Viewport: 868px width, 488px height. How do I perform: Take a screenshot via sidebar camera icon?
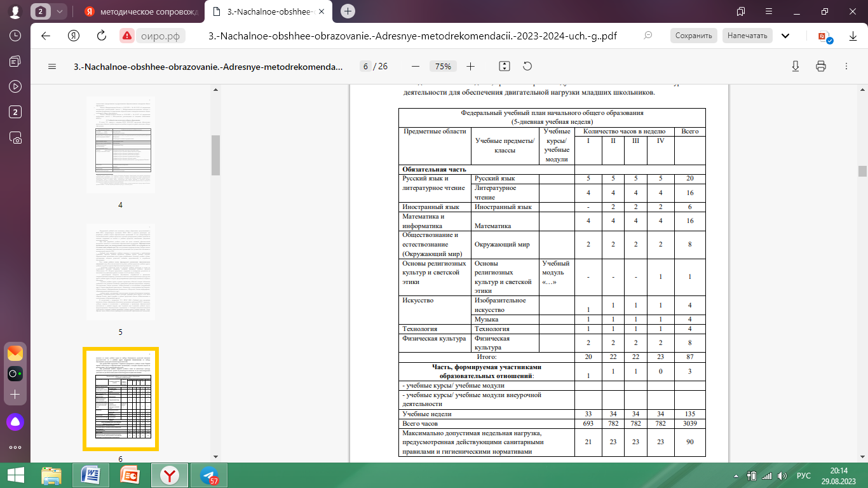click(x=15, y=137)
